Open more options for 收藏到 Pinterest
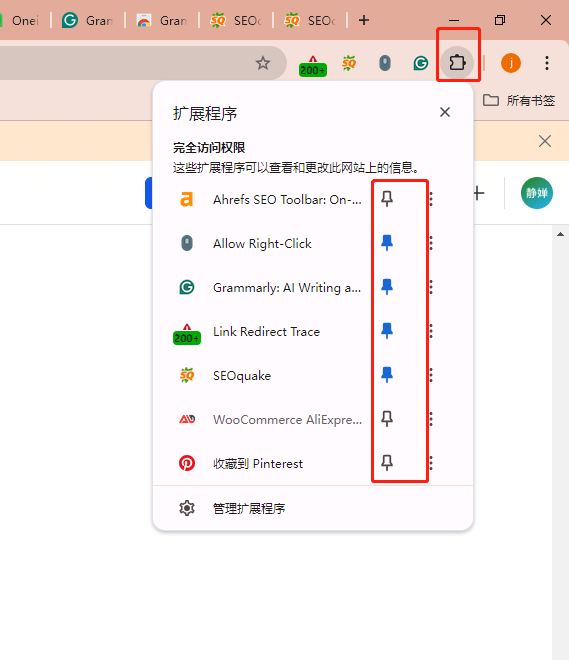 [x=431, y=463]
